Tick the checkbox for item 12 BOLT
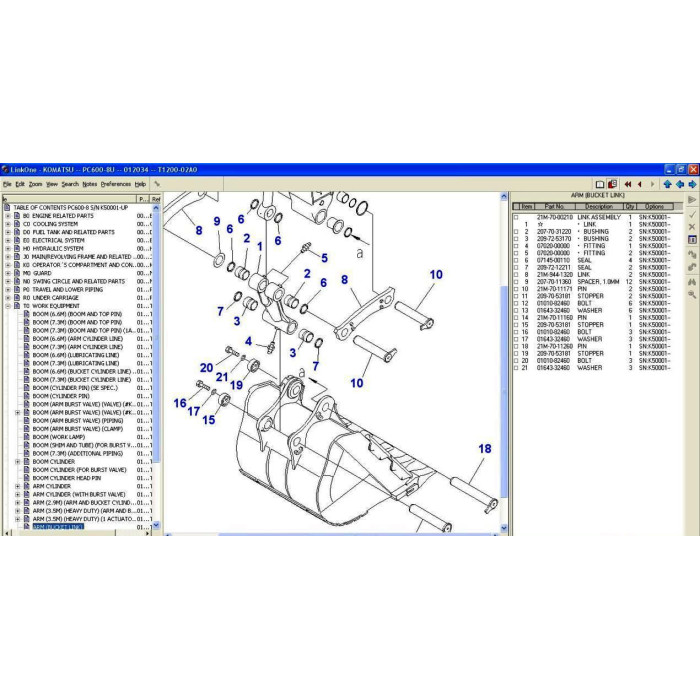The height and width of the screenshot is (700, 700). pyautogui.click(x=516, y=303)
